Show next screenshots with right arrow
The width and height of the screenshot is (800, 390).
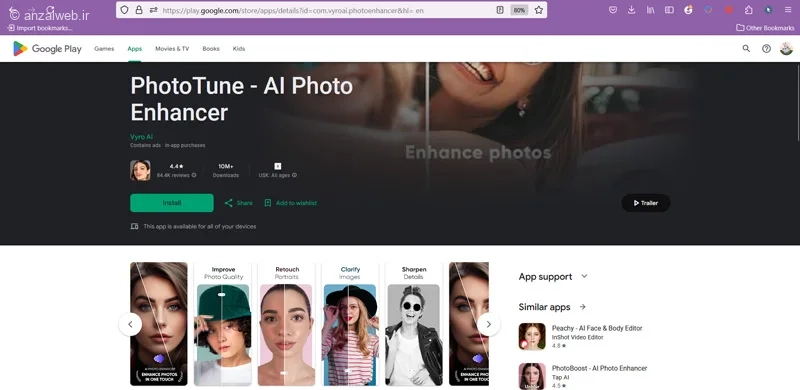pos(489,324)
